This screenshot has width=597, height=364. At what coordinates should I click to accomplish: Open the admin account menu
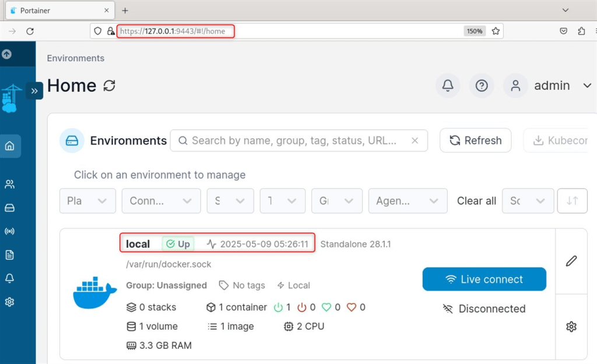tap(552, 85)
